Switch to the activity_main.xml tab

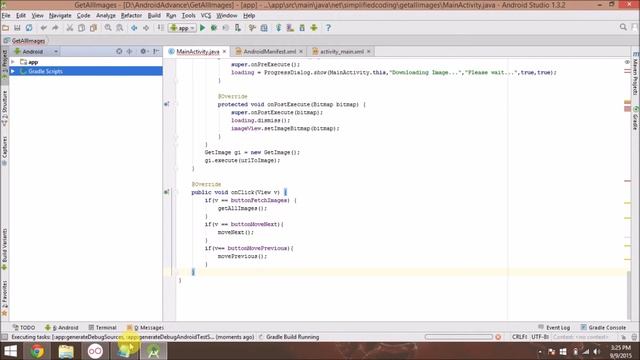[341, 51]
